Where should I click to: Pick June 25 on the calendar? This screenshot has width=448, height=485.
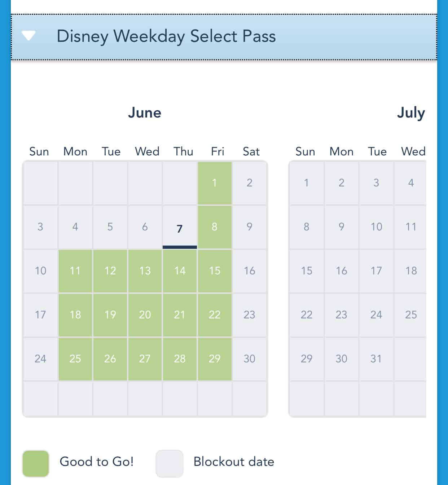pyautogui.click(x=75, y=359)
